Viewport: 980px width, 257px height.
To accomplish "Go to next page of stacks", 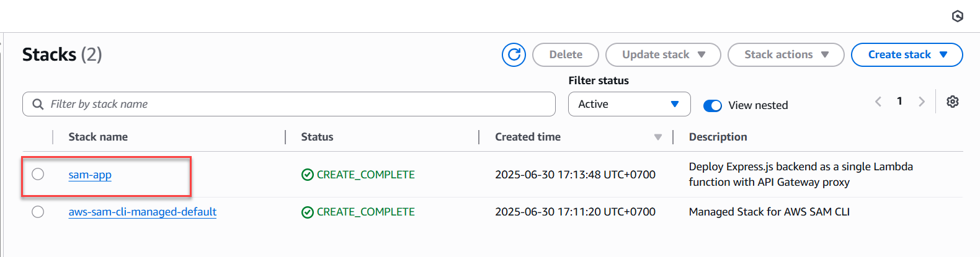I will (x=922, y=102).
